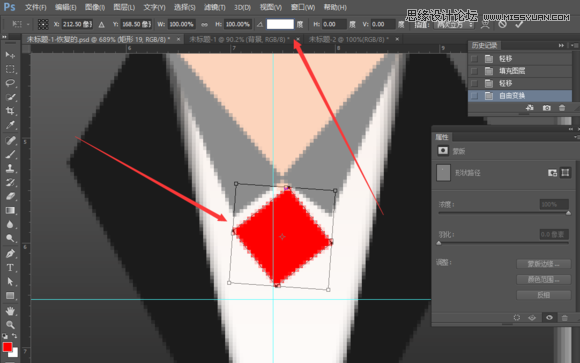This screenshot has width=580, height=363.
Task: Switch to the 未标题-2 document tab
Action: (x=349, y=39)
